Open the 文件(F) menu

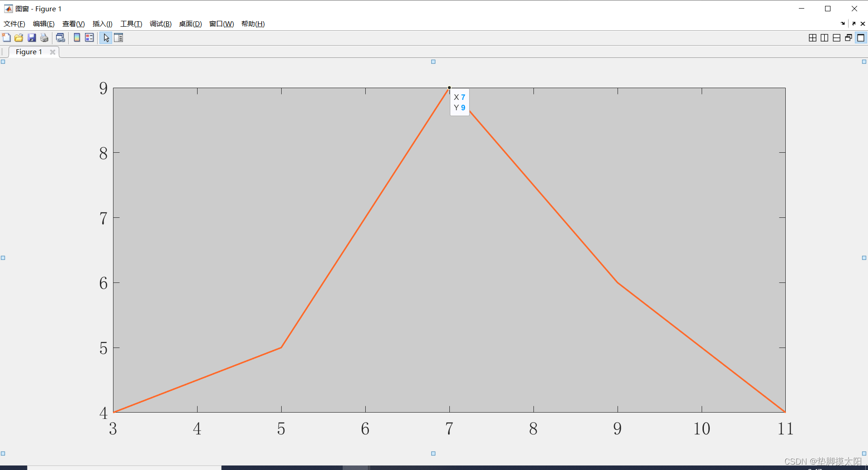pyautogui.click(x=14, y=24)
